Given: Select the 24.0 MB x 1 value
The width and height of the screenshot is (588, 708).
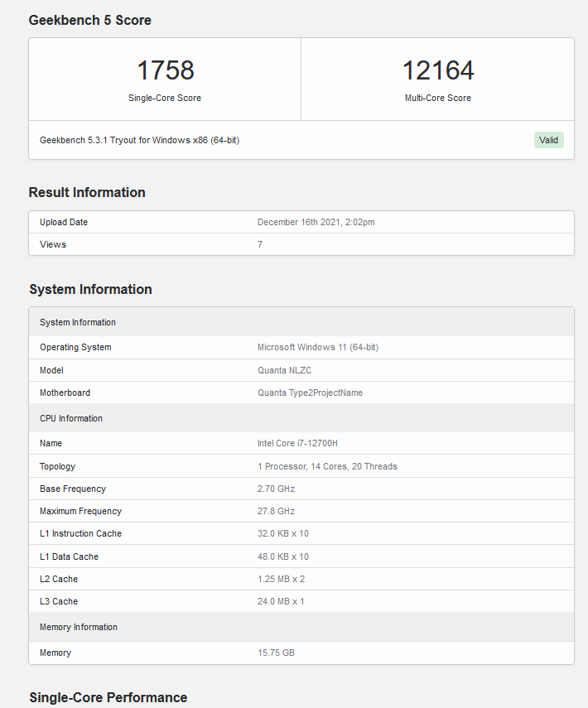Looking at the screenshot, I should (x=281, y=601).
